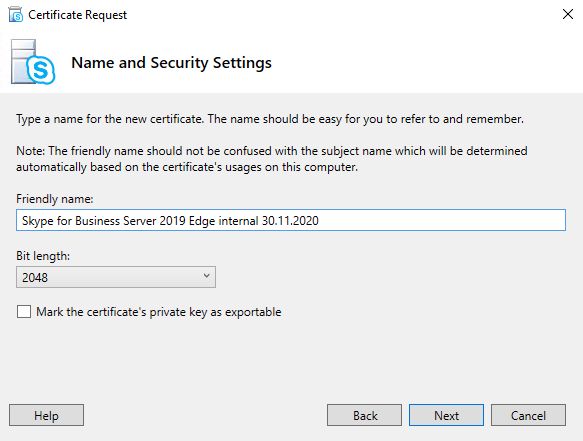This screenshot has width=583, height=441.
Task: Click the Skype server icon in header
Action: pyautogui.click(x=33, y=62)
